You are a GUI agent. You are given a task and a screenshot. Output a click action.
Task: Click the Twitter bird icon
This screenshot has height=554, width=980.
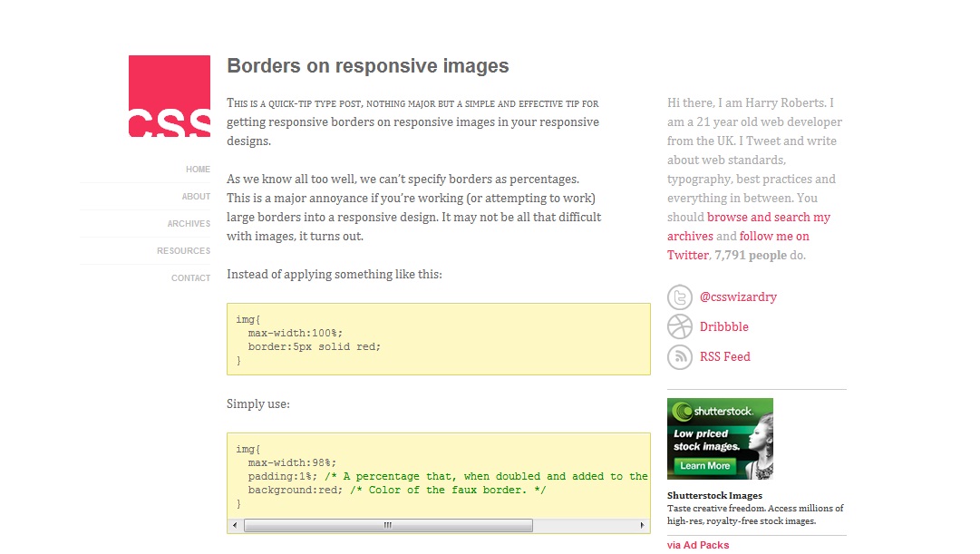[680, 297]
